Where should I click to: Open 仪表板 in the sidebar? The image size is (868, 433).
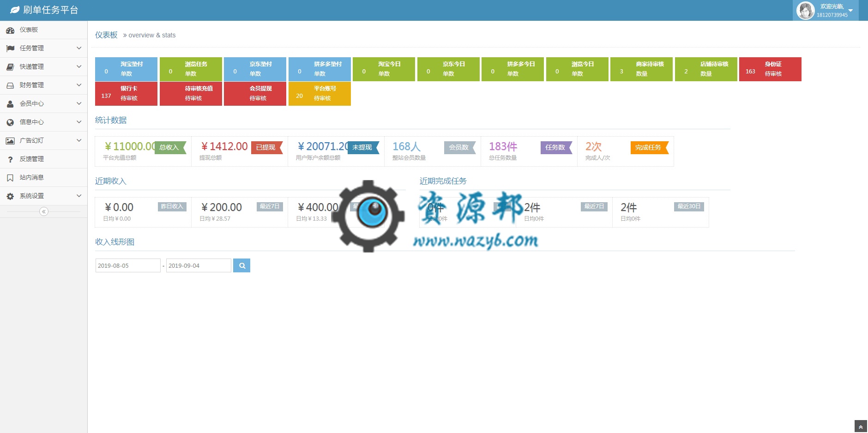click(43, 30)
